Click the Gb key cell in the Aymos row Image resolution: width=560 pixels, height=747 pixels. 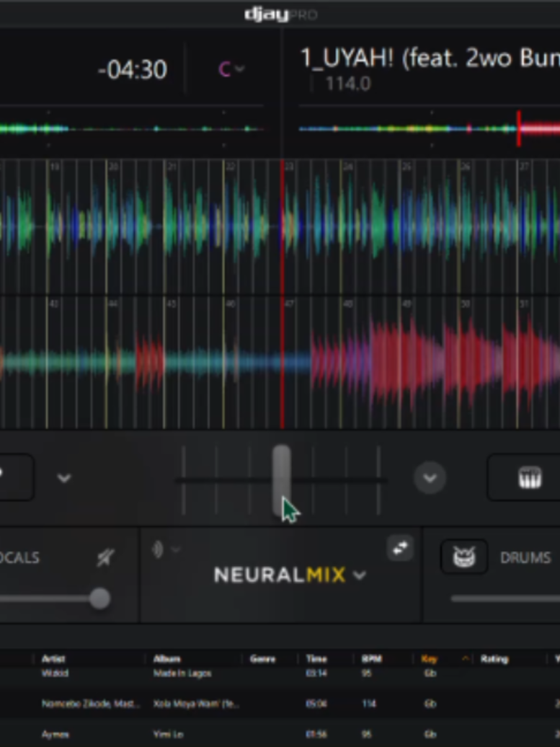(x=430, y=734)
